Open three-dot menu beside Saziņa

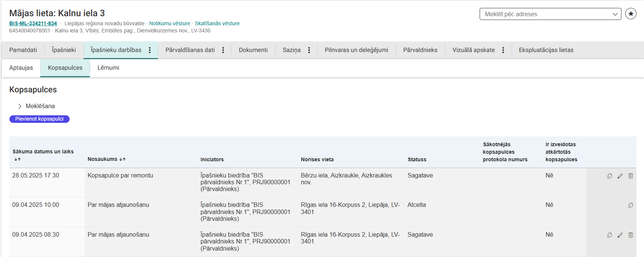tap(309, 50)
